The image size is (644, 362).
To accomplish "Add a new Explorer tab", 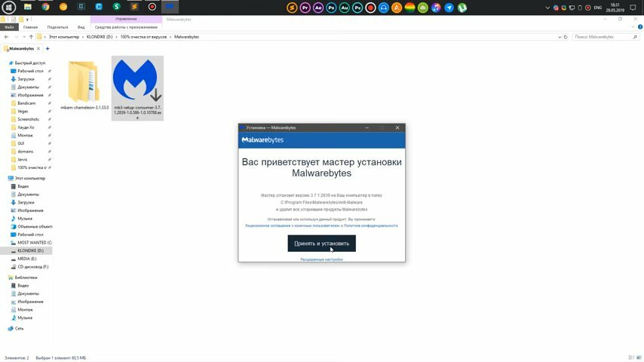I will tap(48, 48).
